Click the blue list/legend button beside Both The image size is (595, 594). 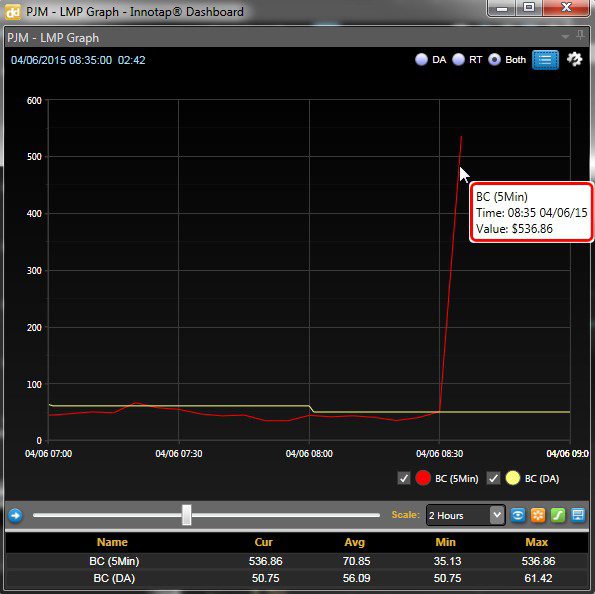(545, 60)
